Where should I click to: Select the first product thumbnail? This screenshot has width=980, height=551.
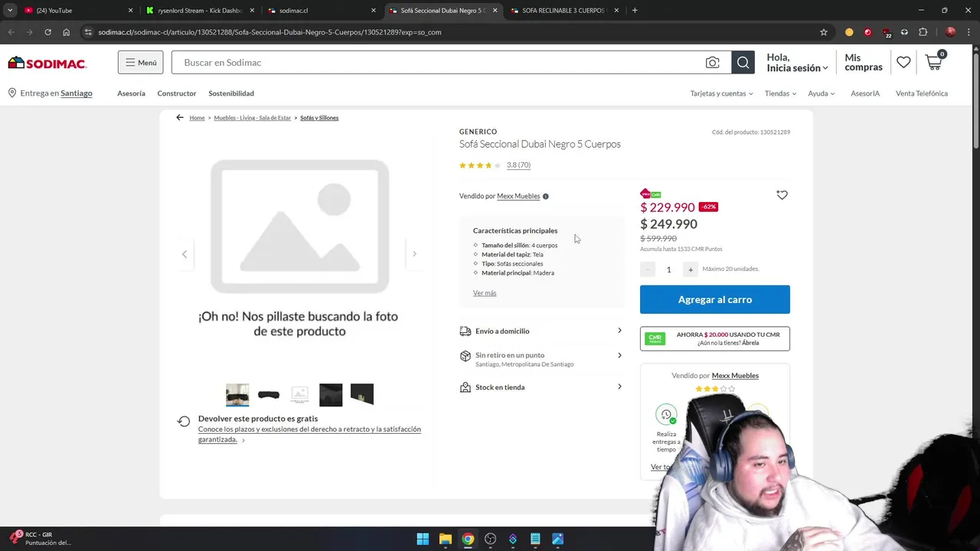[x=237, y=395]
